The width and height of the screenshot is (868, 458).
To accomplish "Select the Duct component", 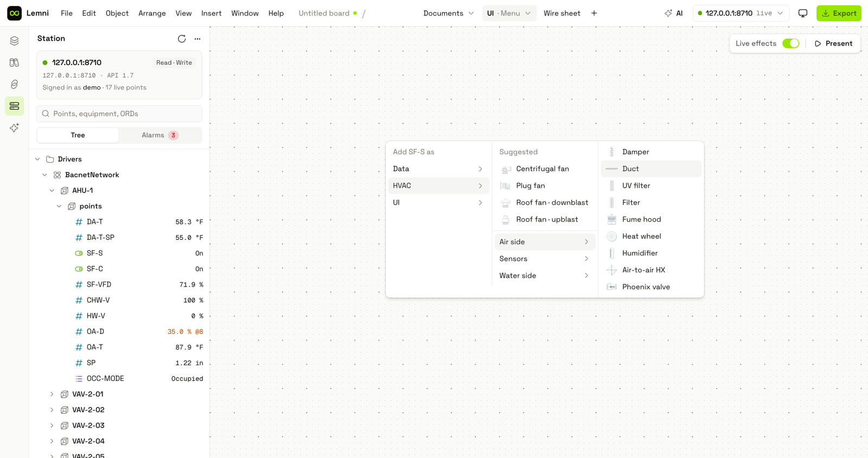I will [x=651, y=169].
